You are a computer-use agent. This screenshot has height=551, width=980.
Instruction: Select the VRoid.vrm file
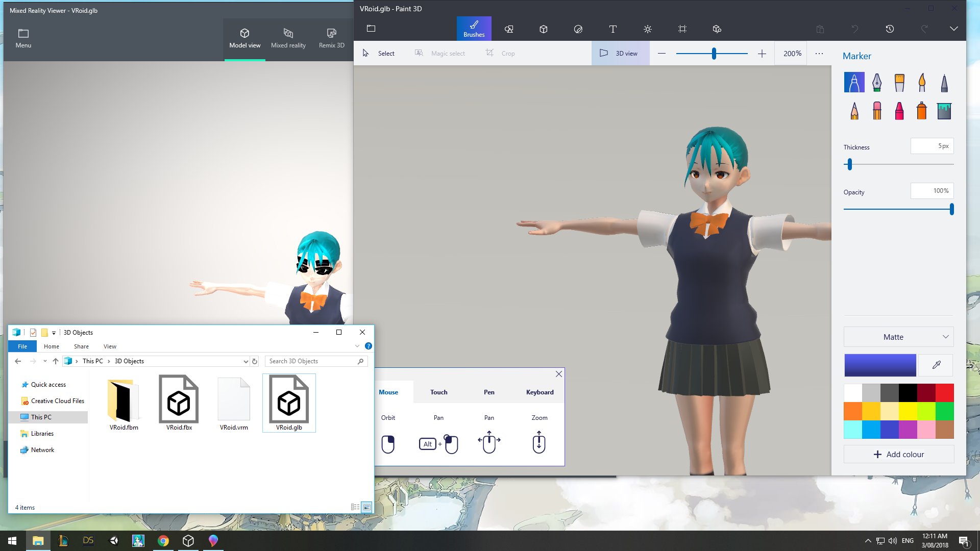pyautogui.click(x=234, y=403)
